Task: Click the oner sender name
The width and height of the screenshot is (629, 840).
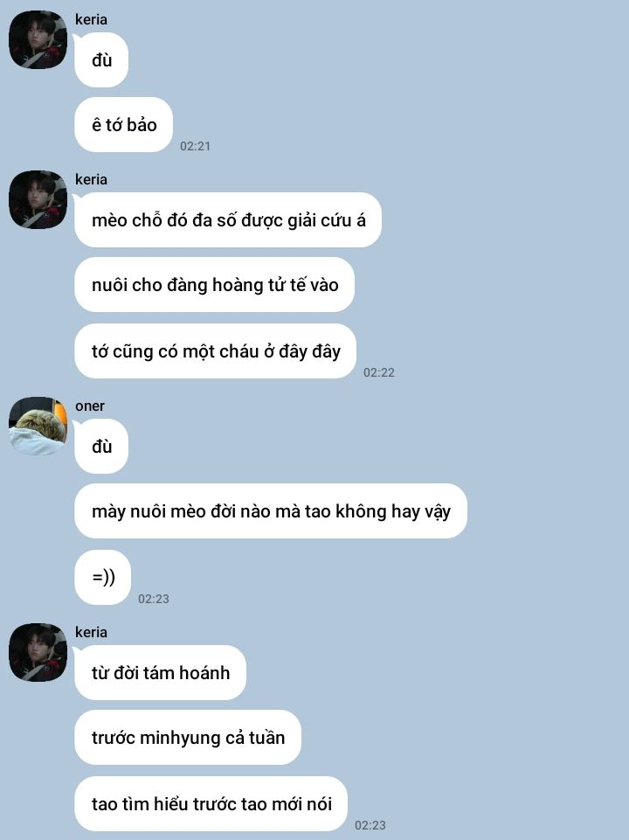Action: 90,406
